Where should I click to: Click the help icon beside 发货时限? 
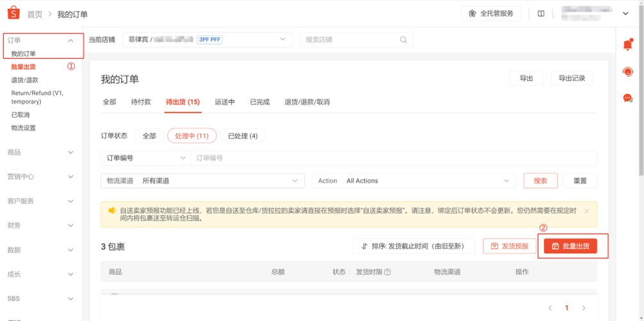click(x=387, y=272)
